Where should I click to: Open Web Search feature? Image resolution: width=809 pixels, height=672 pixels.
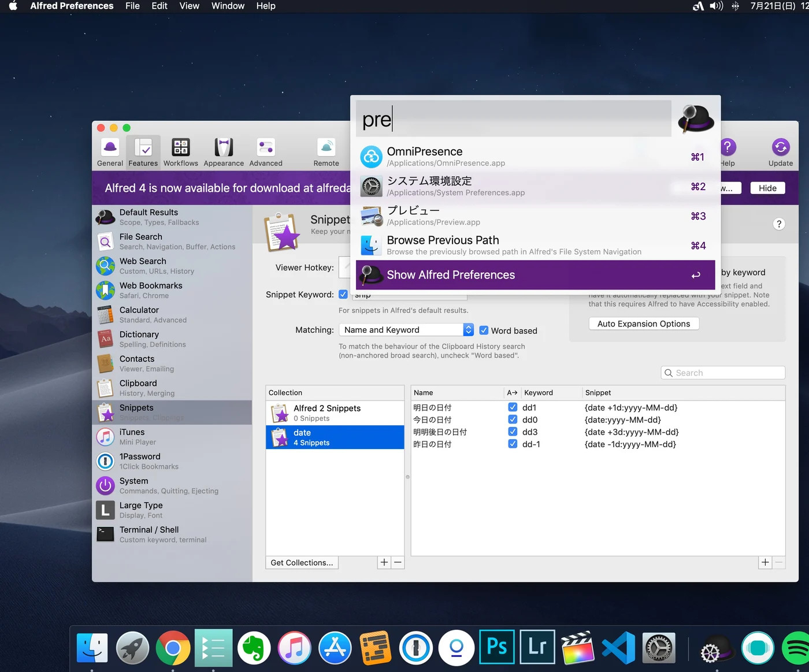tap(172, 266)
